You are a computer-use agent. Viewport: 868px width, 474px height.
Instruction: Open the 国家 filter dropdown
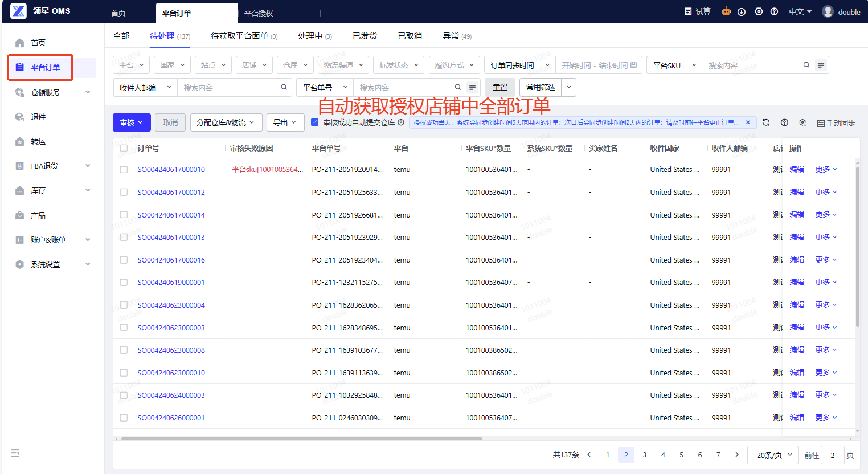tap(173, 65)
